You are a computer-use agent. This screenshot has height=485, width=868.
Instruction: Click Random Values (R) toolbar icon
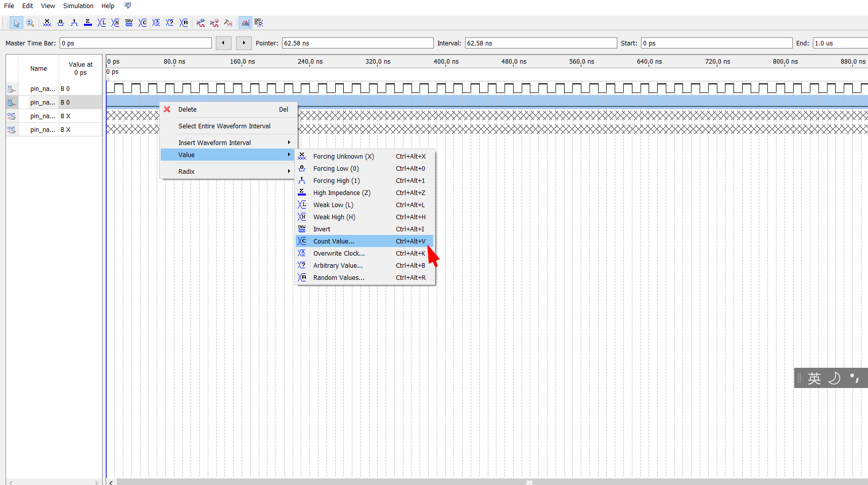[x=184, y=23]
